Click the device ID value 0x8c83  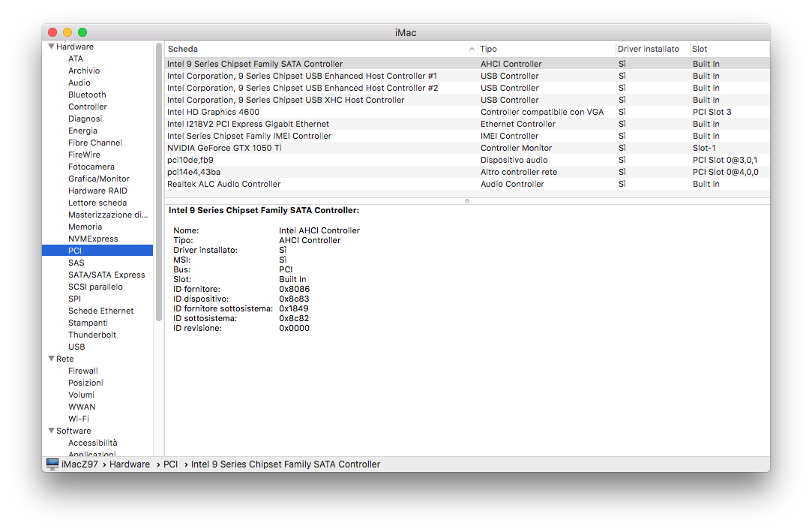coord(294,299)
